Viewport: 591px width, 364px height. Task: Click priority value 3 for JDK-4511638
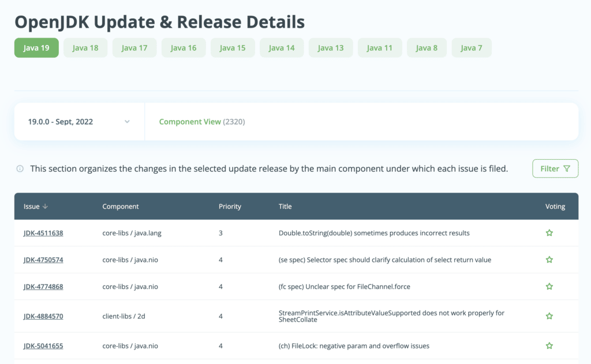tap(221, 233)
